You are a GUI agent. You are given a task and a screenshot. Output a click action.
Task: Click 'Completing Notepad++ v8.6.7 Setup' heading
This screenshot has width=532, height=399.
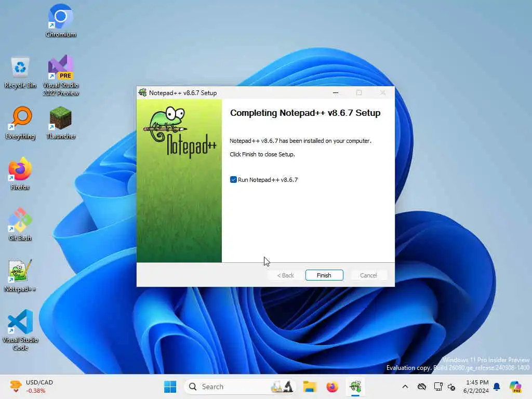point(305,113)
